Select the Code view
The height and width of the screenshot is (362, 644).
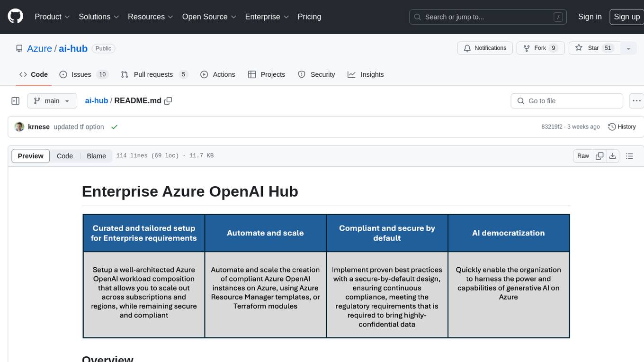(65, 156)
